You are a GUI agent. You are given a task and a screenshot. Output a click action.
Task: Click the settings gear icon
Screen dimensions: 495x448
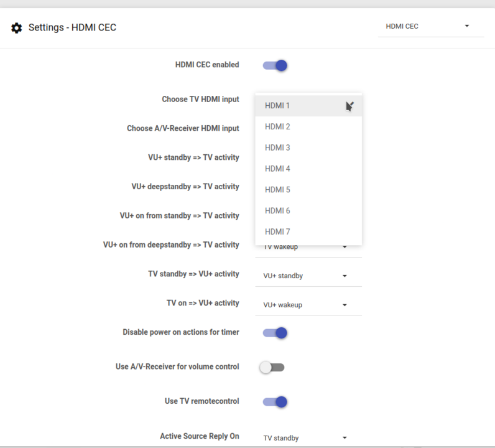tap(16, 28)
